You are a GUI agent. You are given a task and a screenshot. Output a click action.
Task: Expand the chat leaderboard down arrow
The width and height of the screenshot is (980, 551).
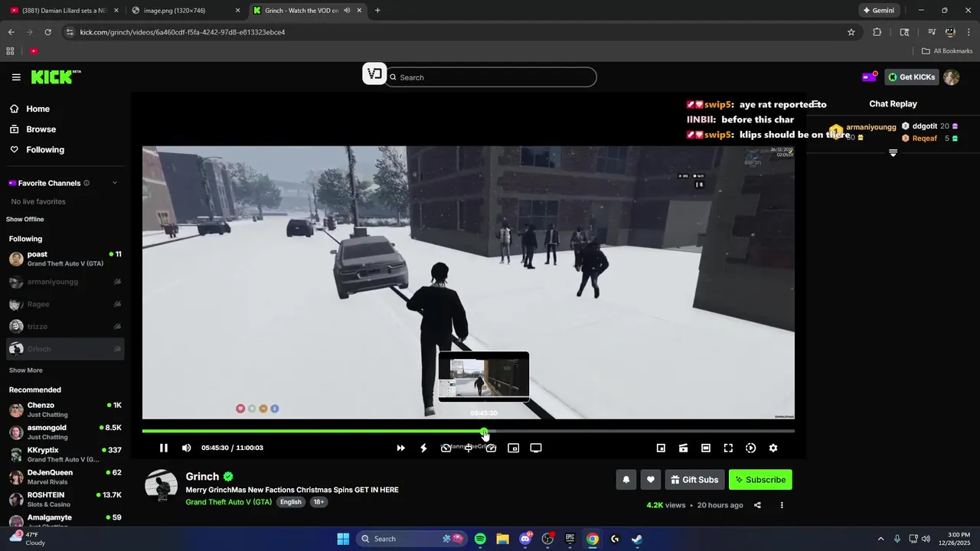coord(893,153)
